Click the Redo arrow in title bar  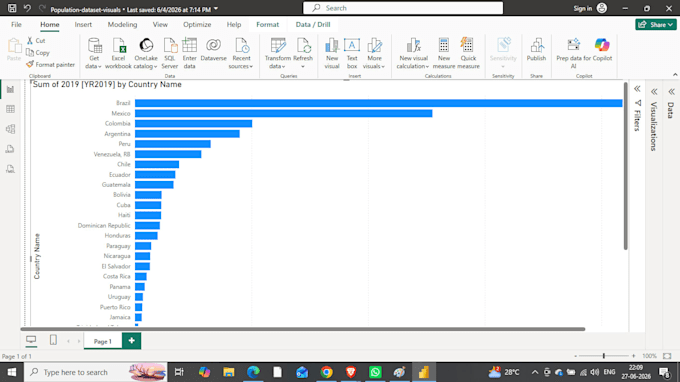coord(42,8)
